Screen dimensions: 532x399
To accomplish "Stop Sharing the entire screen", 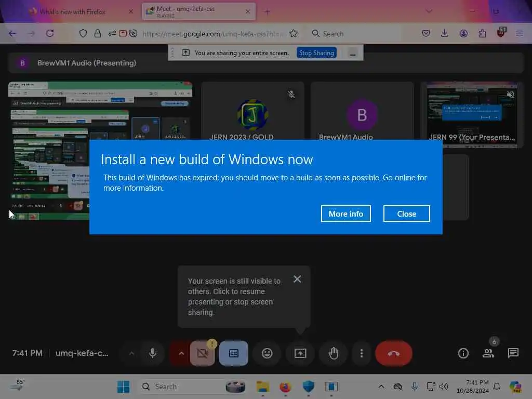I will [316, 53].
